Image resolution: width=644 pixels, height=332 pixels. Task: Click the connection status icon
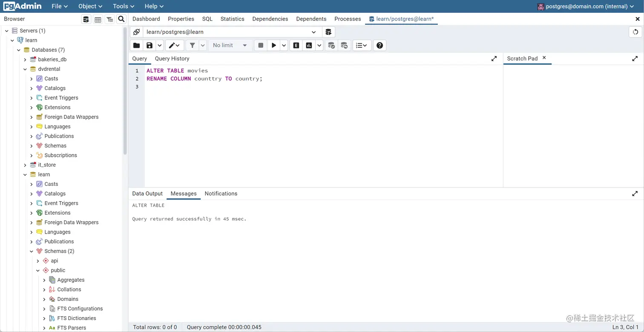pos(136,32)
